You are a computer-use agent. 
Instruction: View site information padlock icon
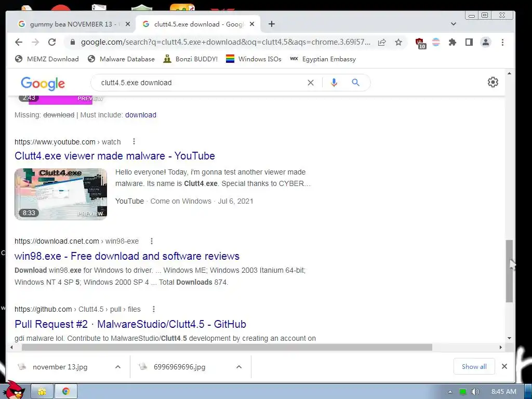point(72,43)
